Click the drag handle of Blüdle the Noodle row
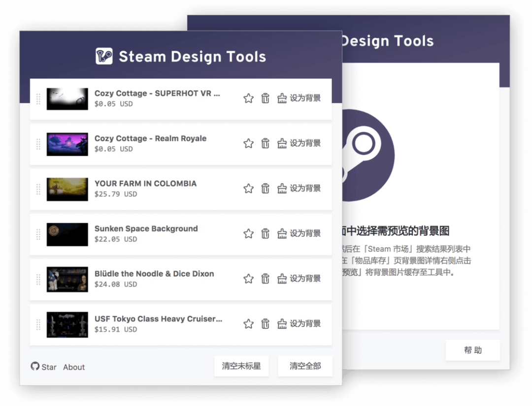The width and height of the screenshot is (532, 406). point(38,279)
